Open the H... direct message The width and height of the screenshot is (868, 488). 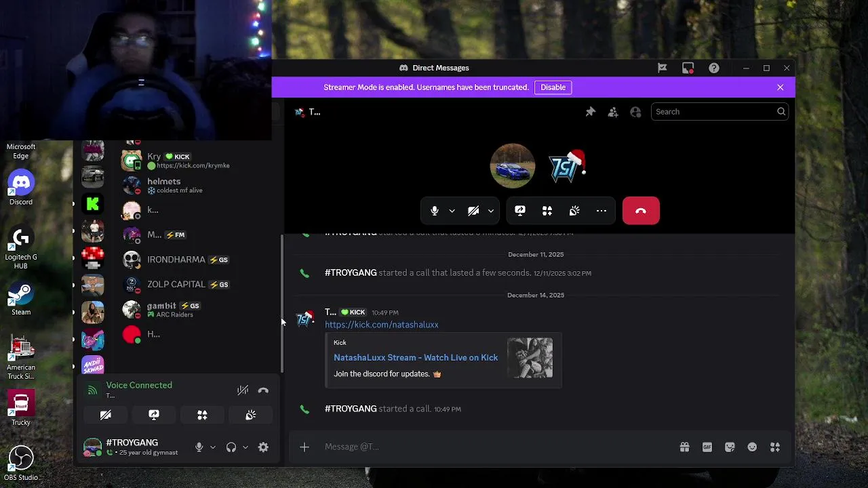pos(197,334)
